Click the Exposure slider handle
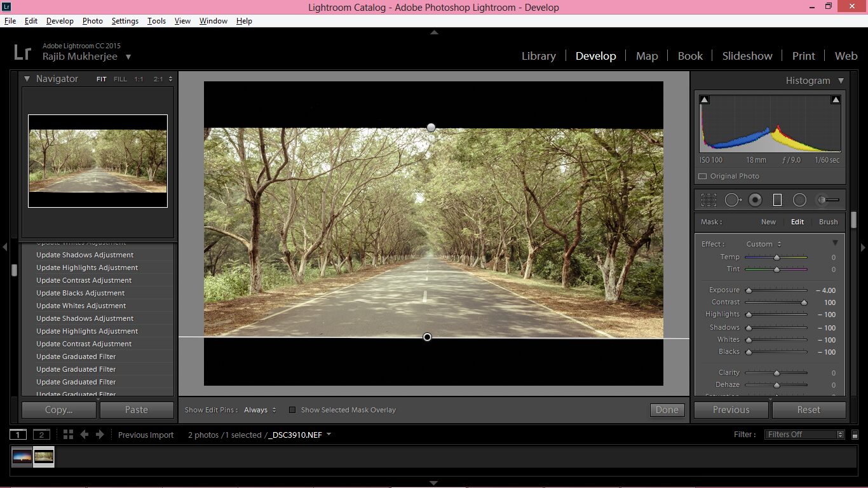The width and height of the screenshot is (868, 488). click(749, 290)
